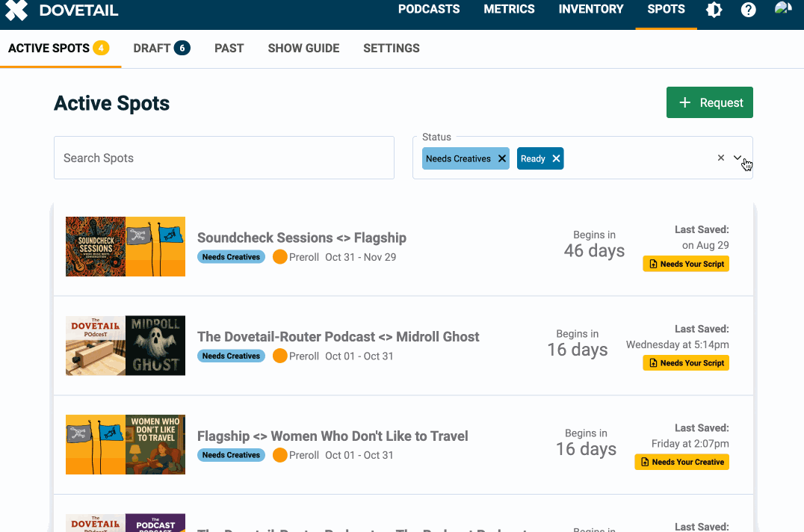Image resolution: width=804 pixels, height=532 pixels.
Task: Click inside the Search Spots field
Action: pos(223,158)
